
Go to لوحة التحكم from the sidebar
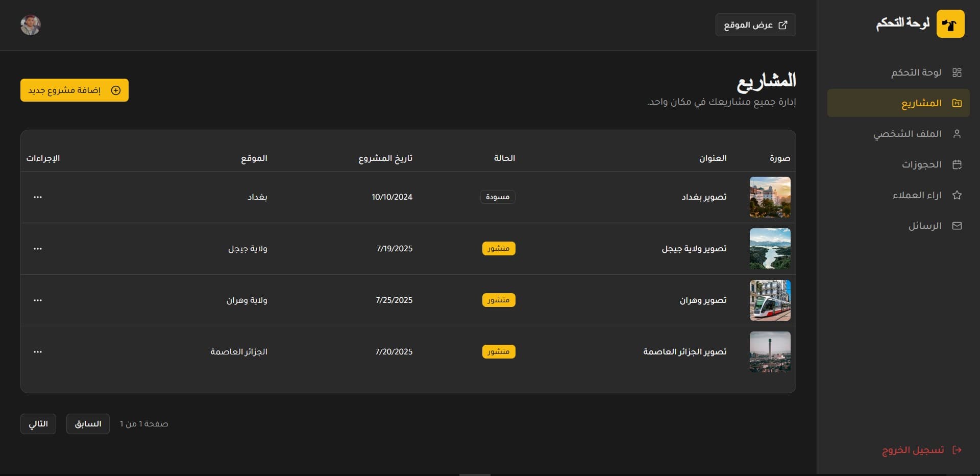click(916, 72)
